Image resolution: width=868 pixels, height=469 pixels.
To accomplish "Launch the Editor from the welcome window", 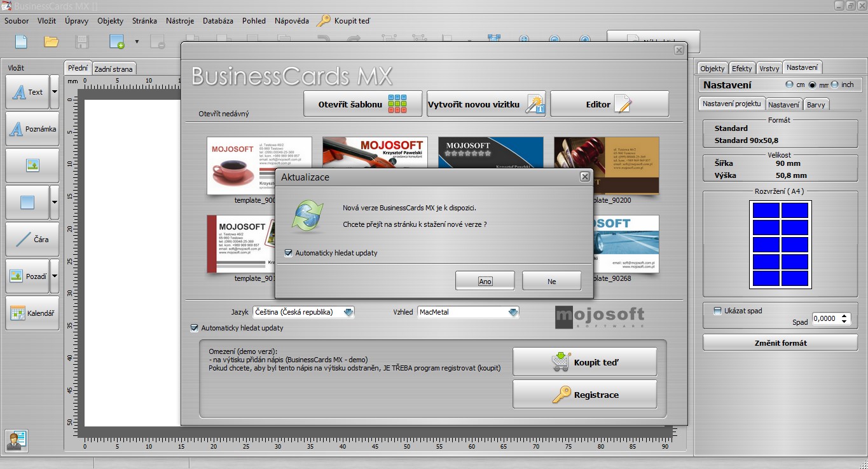I will point(609,104).
